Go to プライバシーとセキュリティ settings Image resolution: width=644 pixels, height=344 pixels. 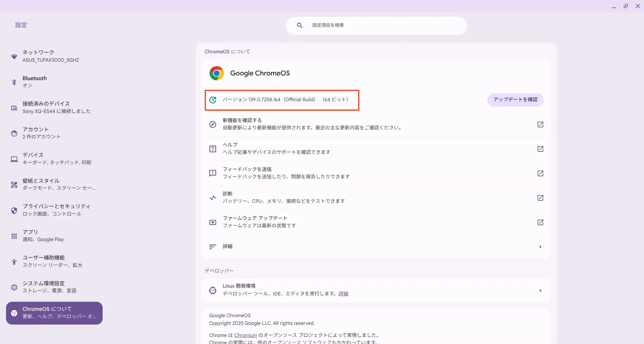click(56, 210)
